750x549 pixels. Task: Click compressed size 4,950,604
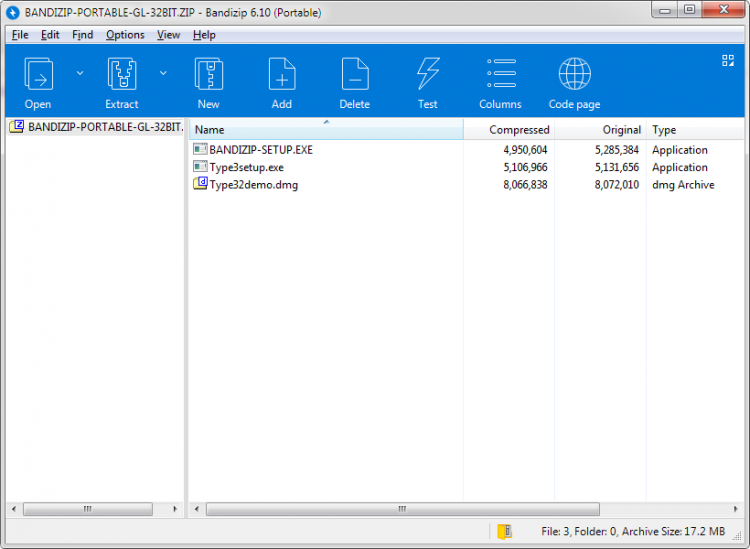[x=525, y=150]
